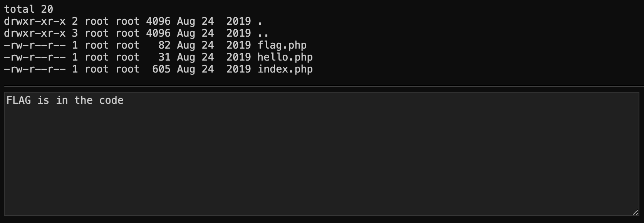Viewport: 644px width, 223px height.
Task: Click the 605 file size value
Action: [x=161, y=69]
